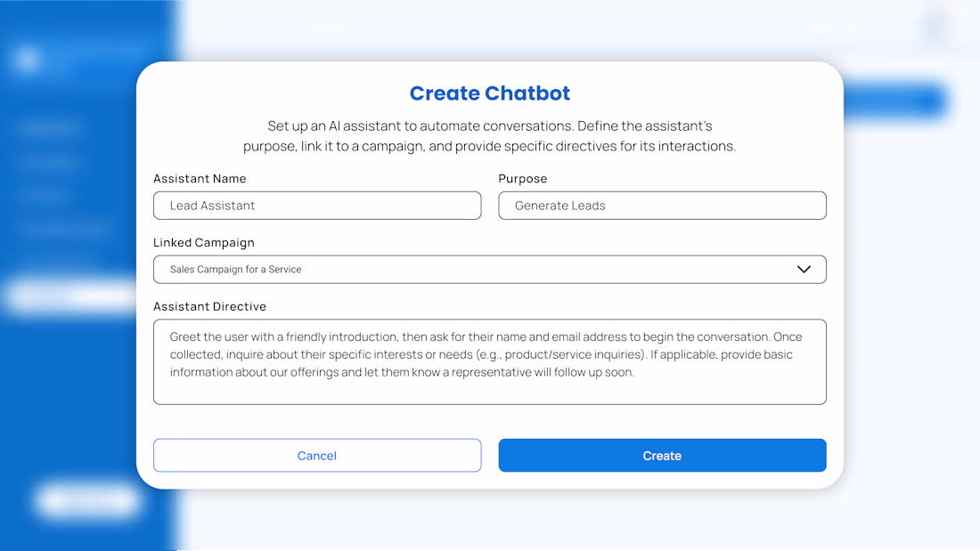This screenshot has height=551, width=980.
Task: Click the 'Linked Campaign' label
Action: (204, 243)
